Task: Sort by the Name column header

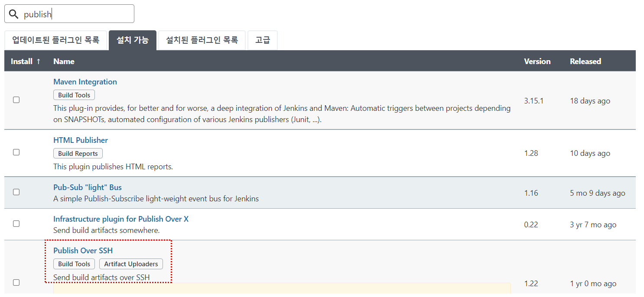Action: pos(64,61)
